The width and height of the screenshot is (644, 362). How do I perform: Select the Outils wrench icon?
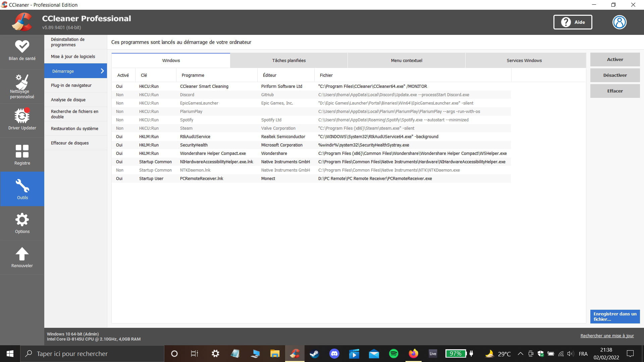[x=22, y=185]
